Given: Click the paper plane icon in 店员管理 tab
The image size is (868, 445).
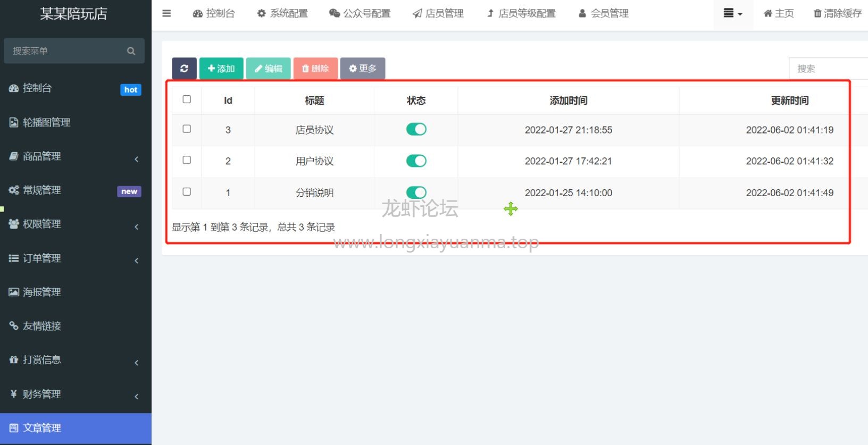Looking at the screenshot, I should [x=418, y=13].
